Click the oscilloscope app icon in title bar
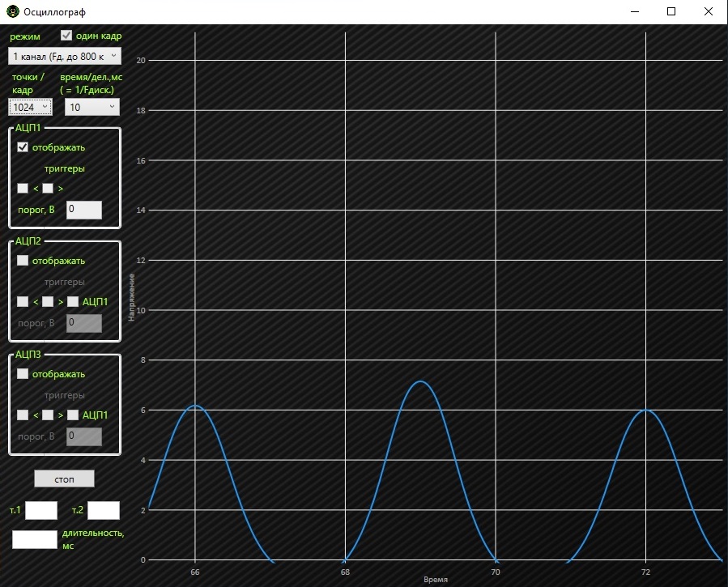 coord(12,11)
